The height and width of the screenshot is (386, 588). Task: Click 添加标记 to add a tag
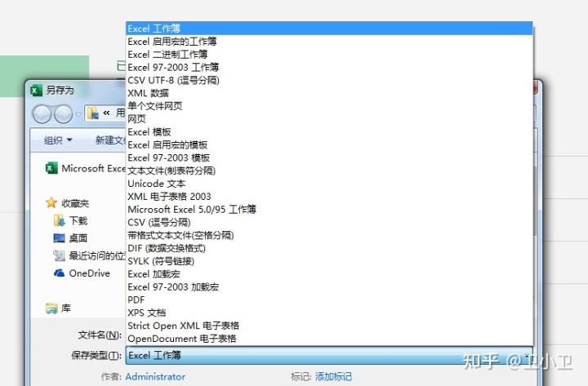click(x=333, y=377)
